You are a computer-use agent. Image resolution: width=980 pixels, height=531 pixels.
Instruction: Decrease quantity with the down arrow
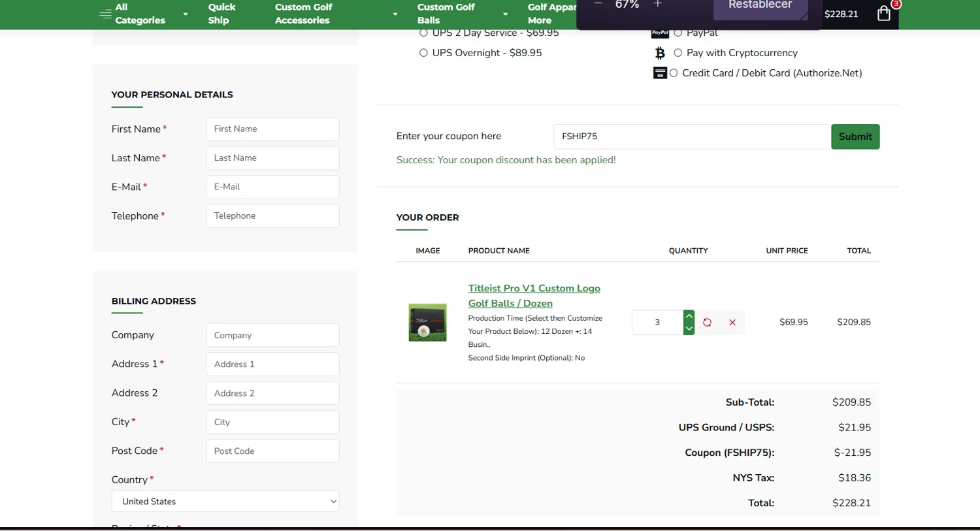tap(689, 329)
